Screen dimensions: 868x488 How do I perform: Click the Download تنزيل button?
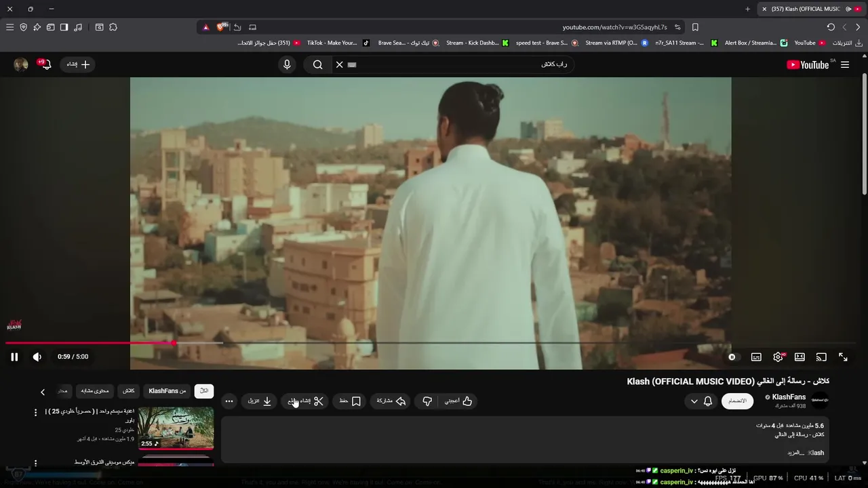point(259,401)
